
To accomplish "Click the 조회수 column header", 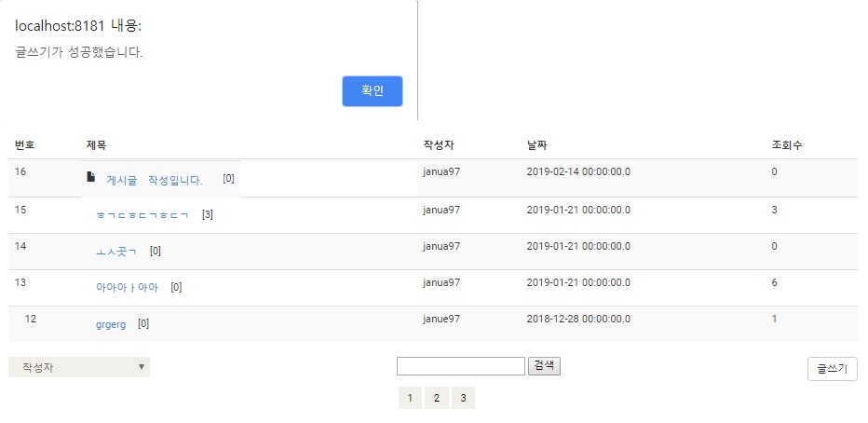I will point(787,145).
